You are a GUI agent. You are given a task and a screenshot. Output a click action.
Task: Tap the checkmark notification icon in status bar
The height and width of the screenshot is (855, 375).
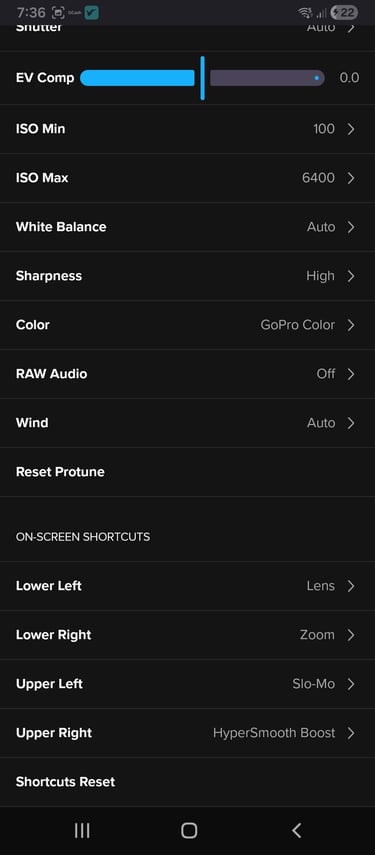tap(92, 13)
